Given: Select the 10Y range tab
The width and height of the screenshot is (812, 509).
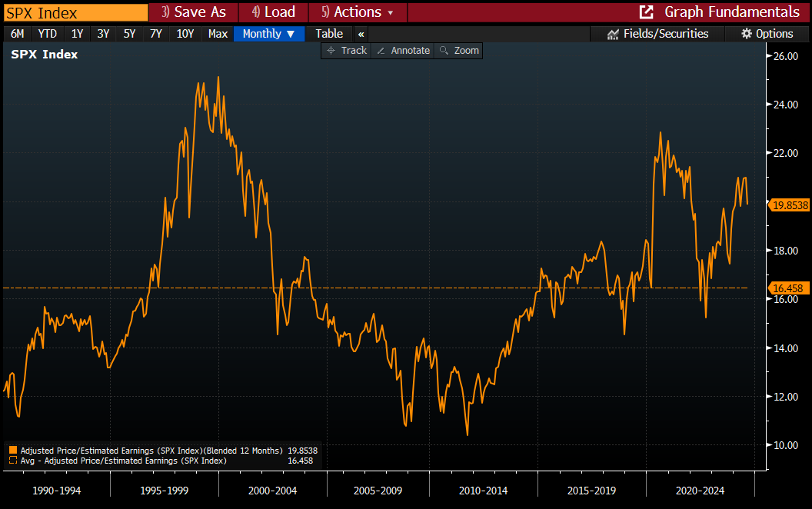Looking at the screenshot, I should [185, 34].
